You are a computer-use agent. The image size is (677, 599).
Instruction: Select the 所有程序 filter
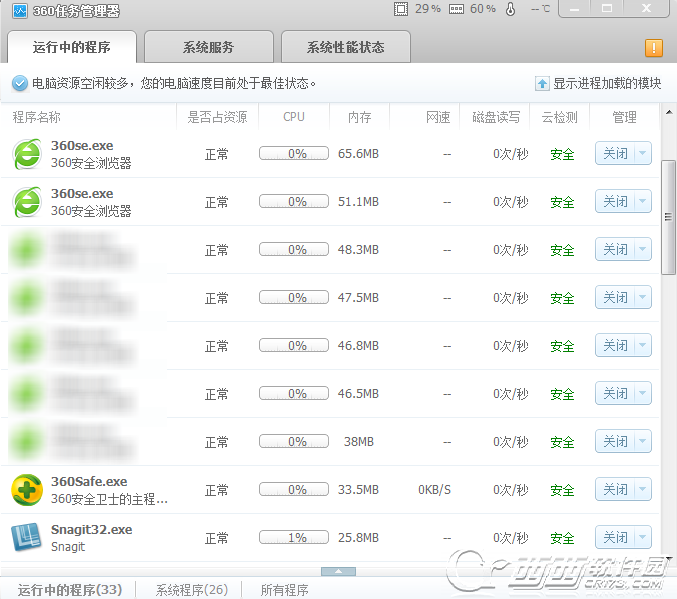285,589
